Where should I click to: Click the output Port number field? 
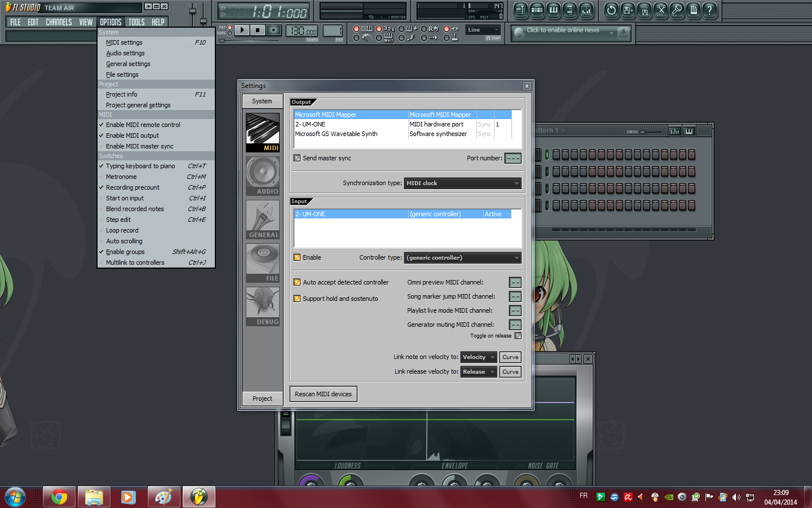click(x=513, y=159)
